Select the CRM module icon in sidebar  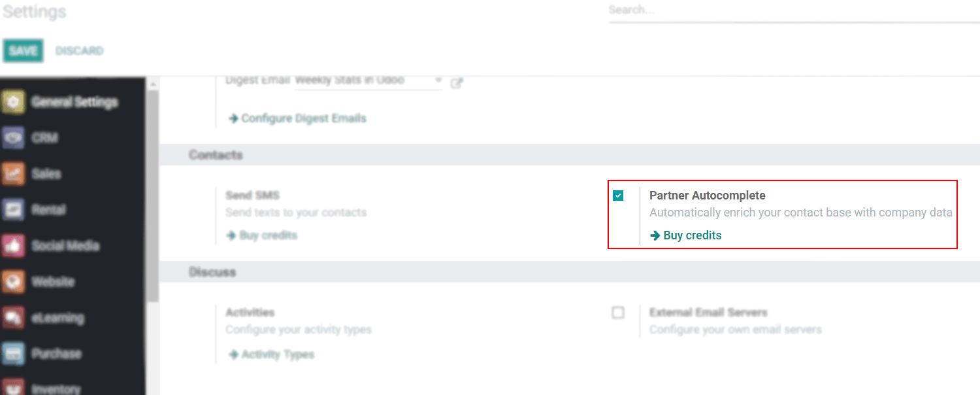click(x=13, y=137)
